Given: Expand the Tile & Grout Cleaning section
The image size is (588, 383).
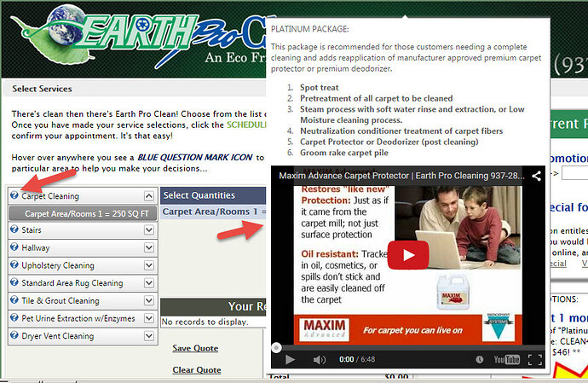Looking at the screenshot, I should point(149,300).
